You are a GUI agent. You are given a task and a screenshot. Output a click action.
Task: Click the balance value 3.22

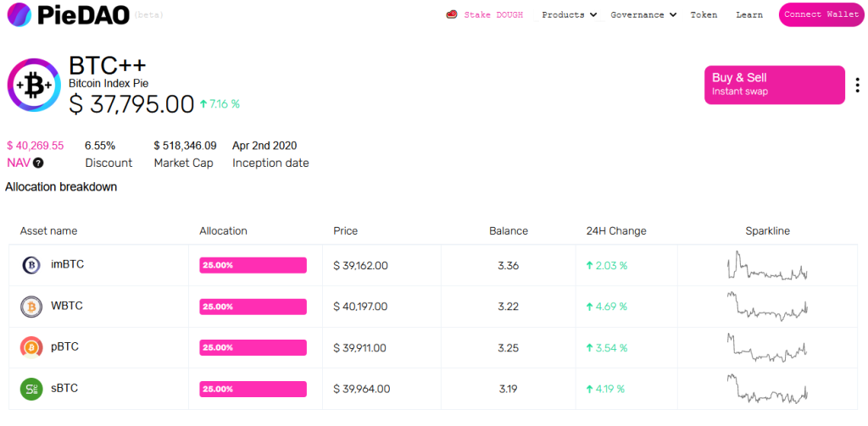point(509,307)
